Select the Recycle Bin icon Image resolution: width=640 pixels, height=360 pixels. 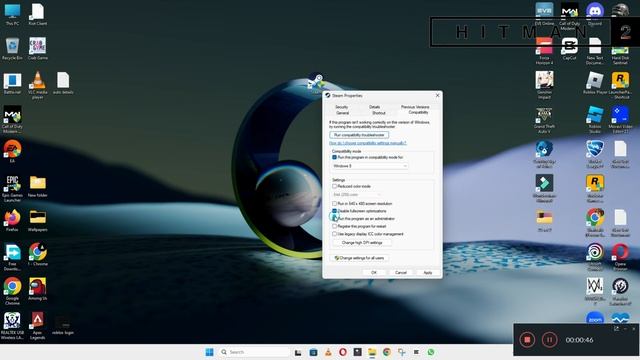[12, 49]
